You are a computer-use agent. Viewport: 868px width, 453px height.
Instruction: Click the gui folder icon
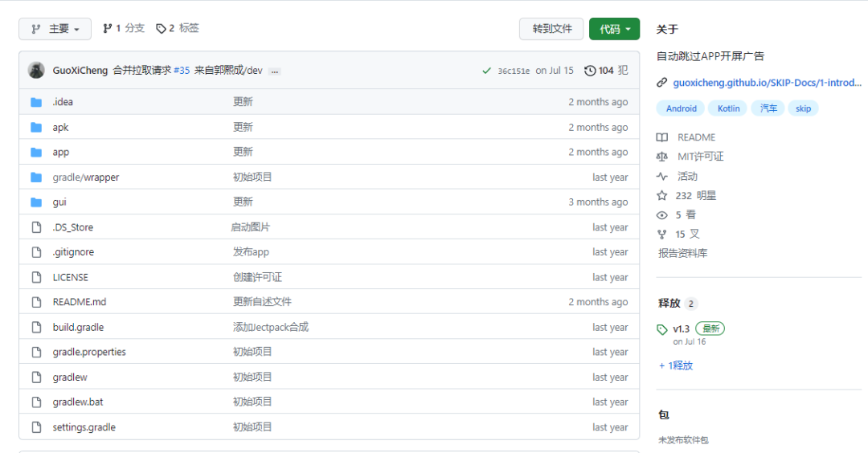[x=36, y=202]
